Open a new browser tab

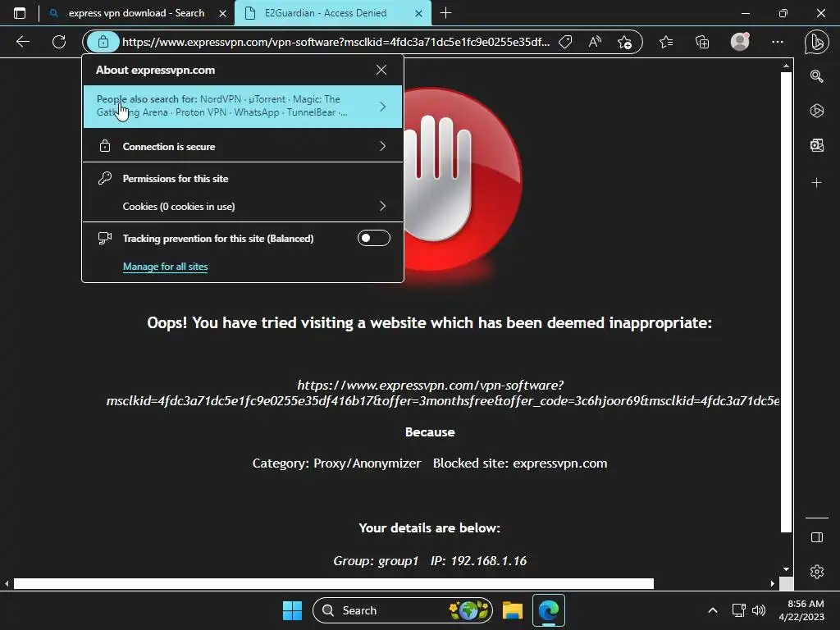pos(445,13)
